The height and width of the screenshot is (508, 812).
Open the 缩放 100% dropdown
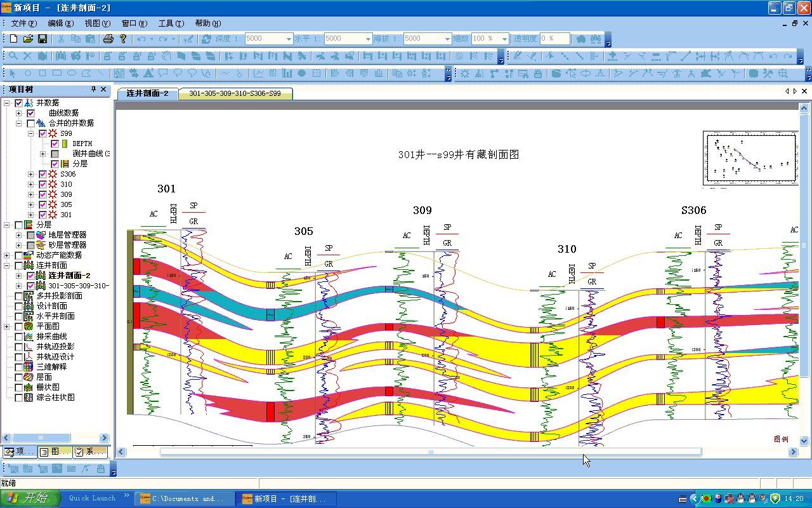(x=505, y=39)
